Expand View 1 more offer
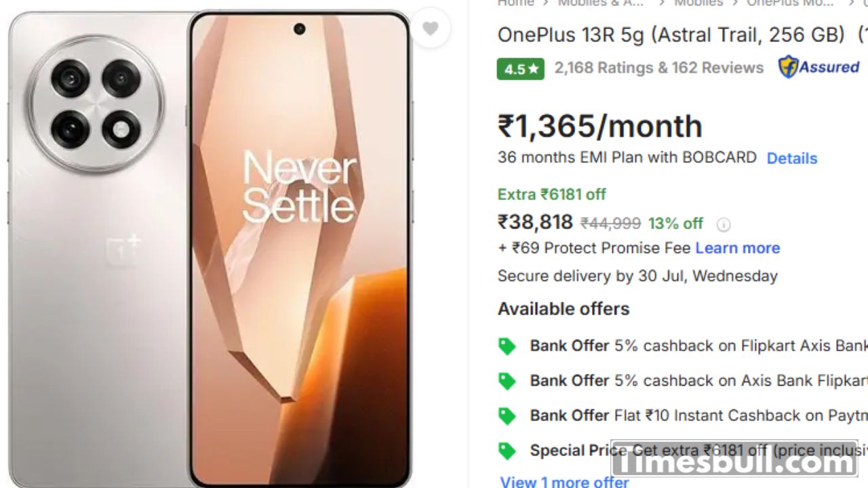The width and height of the screenshot is (868, 488). point(565,482)
